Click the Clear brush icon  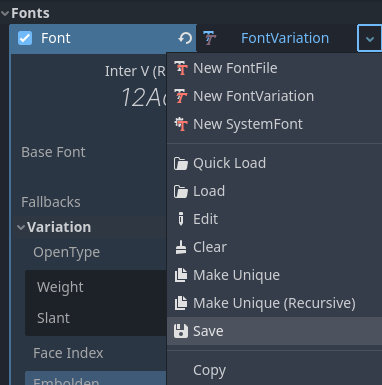coord(181,247)
